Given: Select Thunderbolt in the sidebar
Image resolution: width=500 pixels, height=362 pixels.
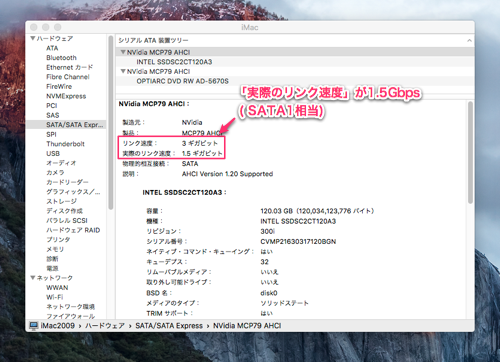Looking at the screenshot, I should [x=65, y=144].
